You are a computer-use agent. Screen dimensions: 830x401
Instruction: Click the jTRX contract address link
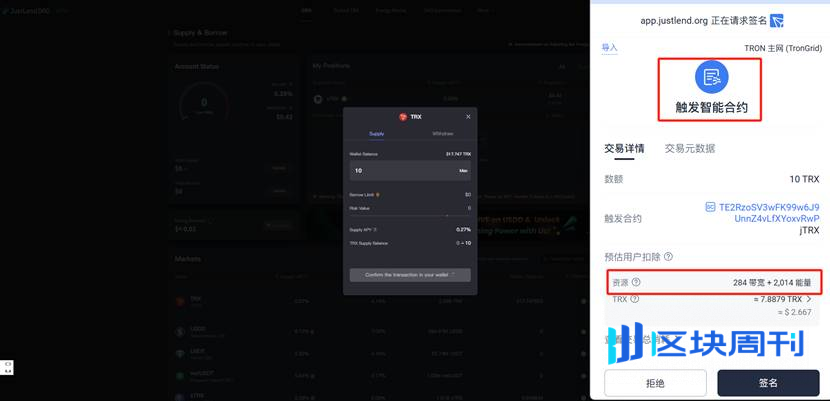(769, 213)
